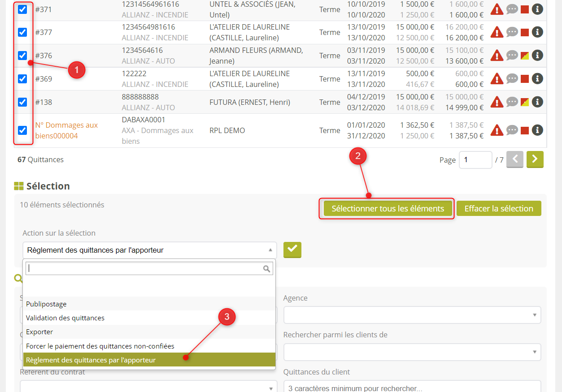The width and height of the screenshot is (562, 392).
Task: Open comment bubble on RPL DEMO row
Action: click(x=512, y=130)
